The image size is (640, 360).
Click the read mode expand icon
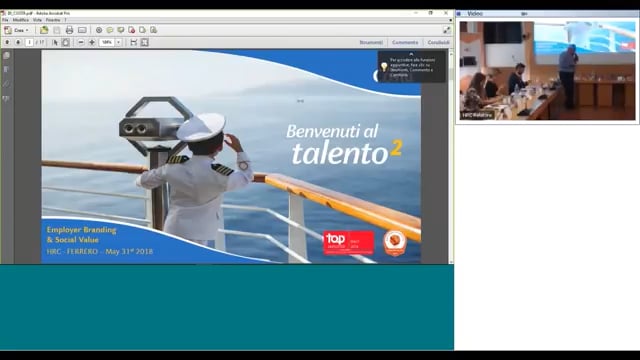tap(447, 30)
